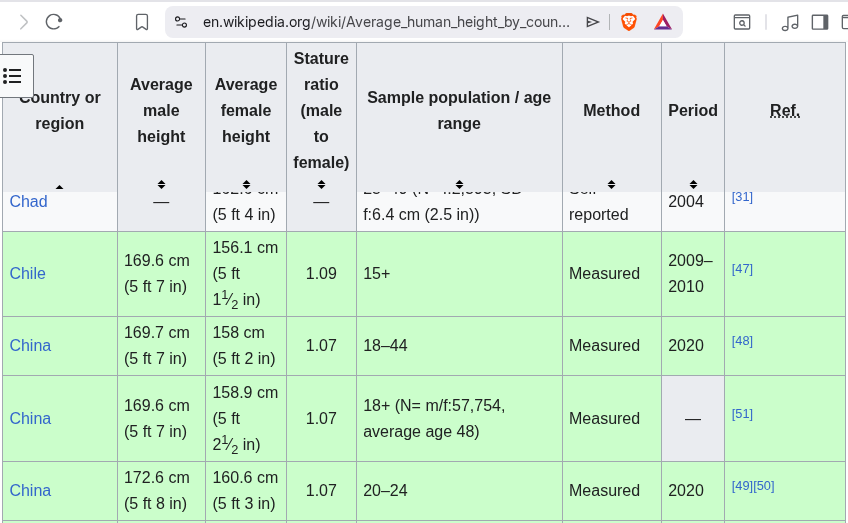Select the Measured method cell in the Chile row

point(611,274)
